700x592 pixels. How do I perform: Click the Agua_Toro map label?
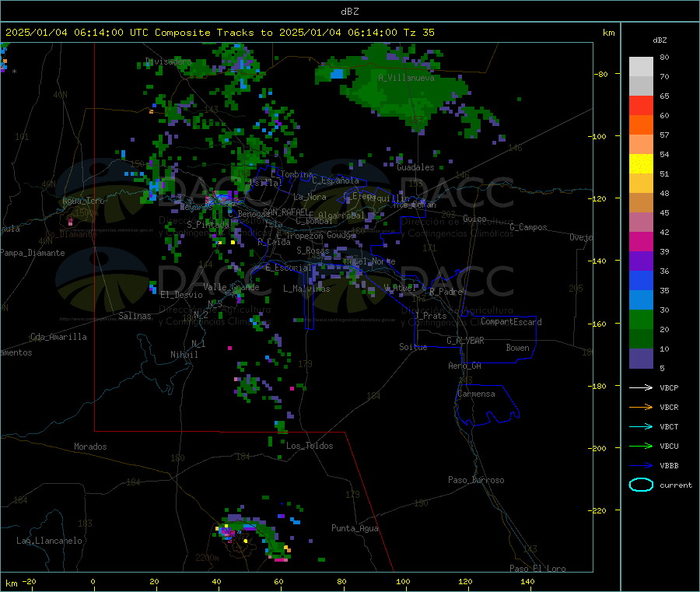(83, 201)
